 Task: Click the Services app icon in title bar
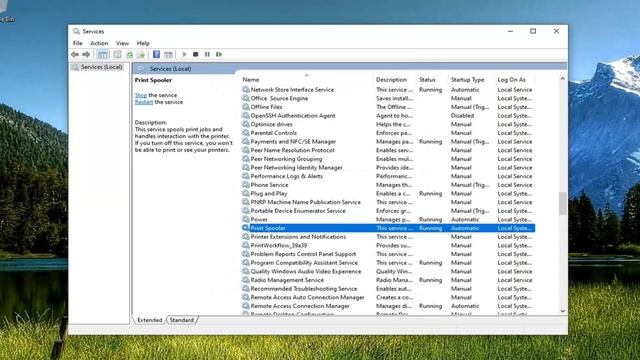(76, 31)
